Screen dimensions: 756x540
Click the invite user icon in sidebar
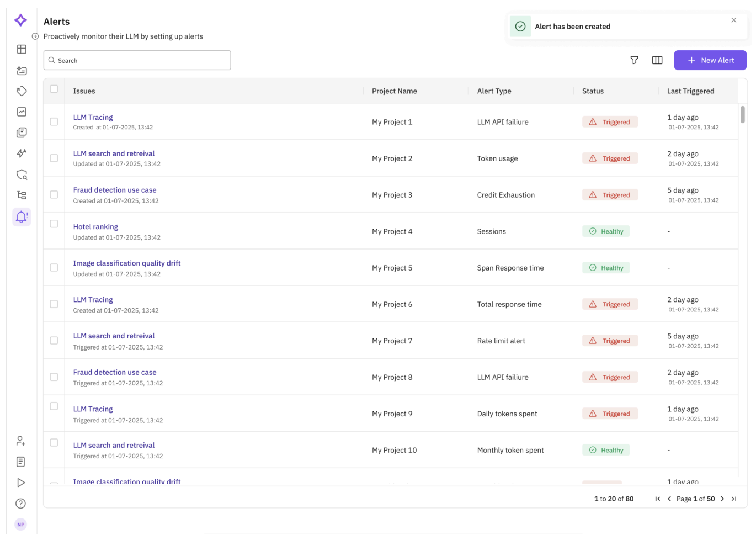(20, 441)
